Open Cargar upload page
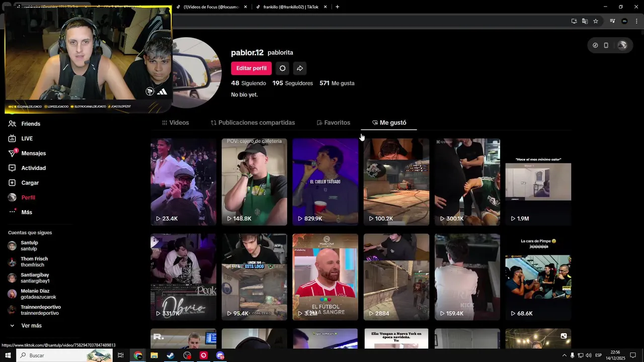The width and height of the screenshot is (644, 362). click(x=30, y=183)
